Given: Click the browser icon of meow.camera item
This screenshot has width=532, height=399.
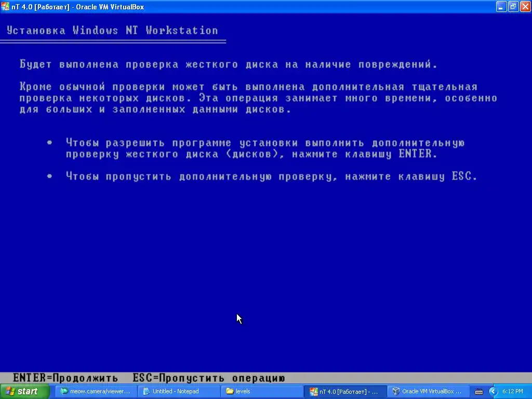Looking at the screenshot, I should (64, 392).
